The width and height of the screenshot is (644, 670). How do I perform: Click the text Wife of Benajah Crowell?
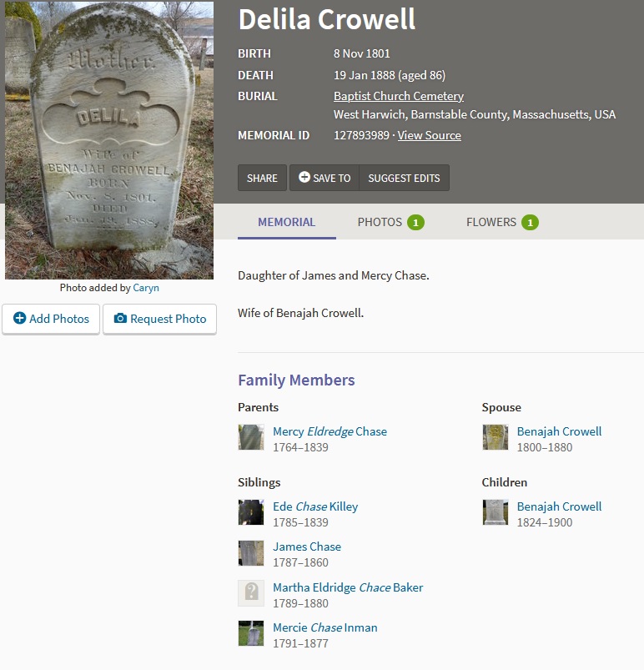(x=300, y=313)
